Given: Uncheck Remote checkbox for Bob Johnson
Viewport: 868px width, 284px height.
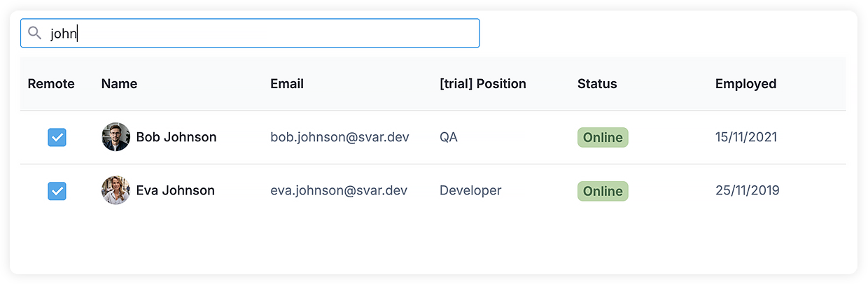Looking at the screenshot, I should coord(57,137).
